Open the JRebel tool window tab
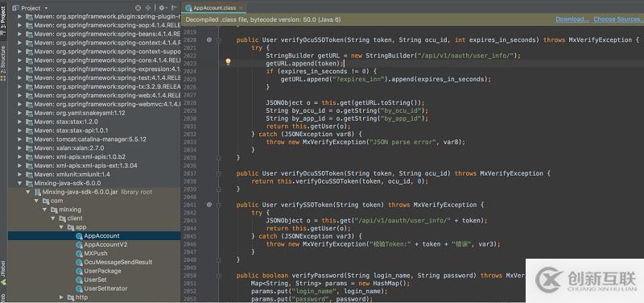 click(x=3, y=273)
